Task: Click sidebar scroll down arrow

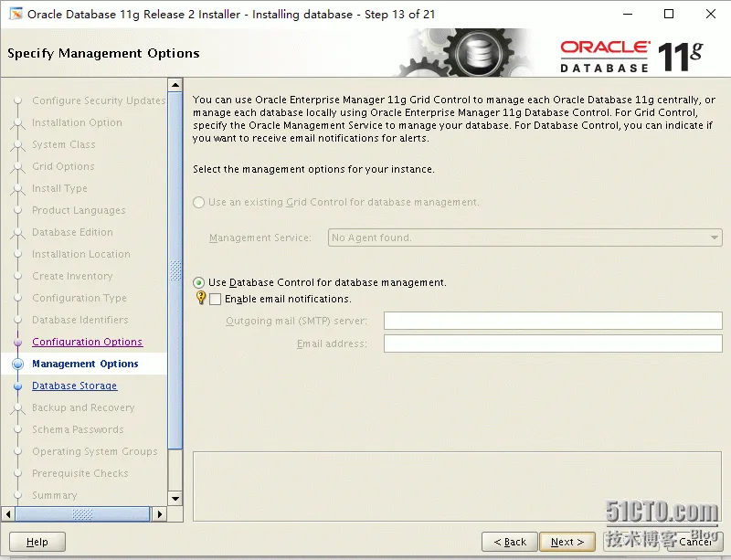Action: 175,499
